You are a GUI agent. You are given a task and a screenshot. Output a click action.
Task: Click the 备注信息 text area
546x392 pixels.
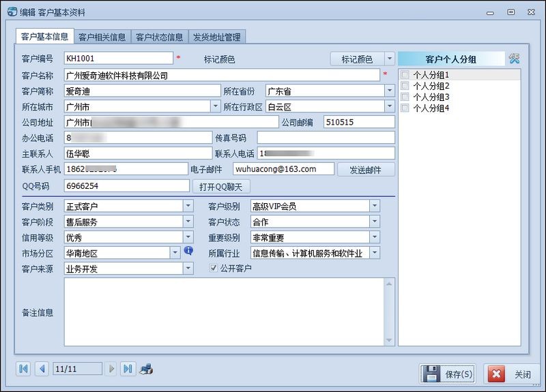pos(225,312)
